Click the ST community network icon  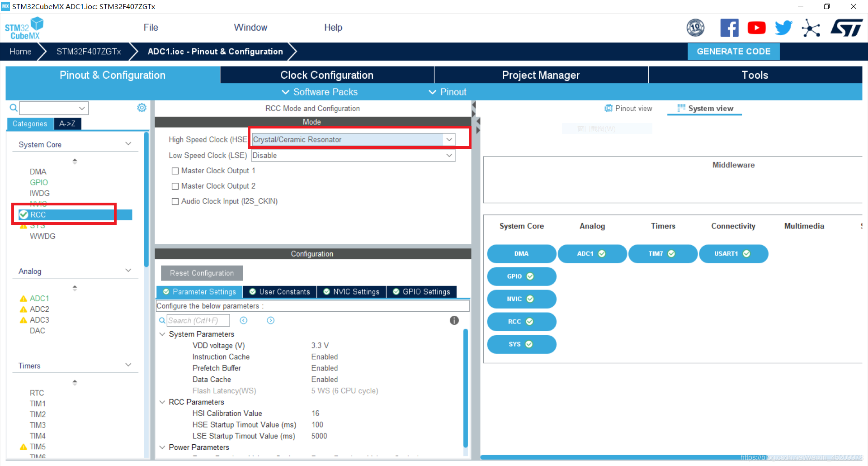[811, 28]
